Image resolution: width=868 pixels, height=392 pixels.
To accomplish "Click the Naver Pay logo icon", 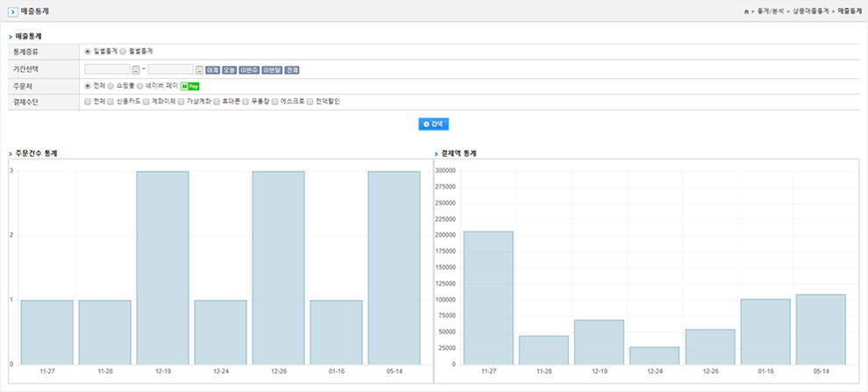I will (x=190, y=86).
